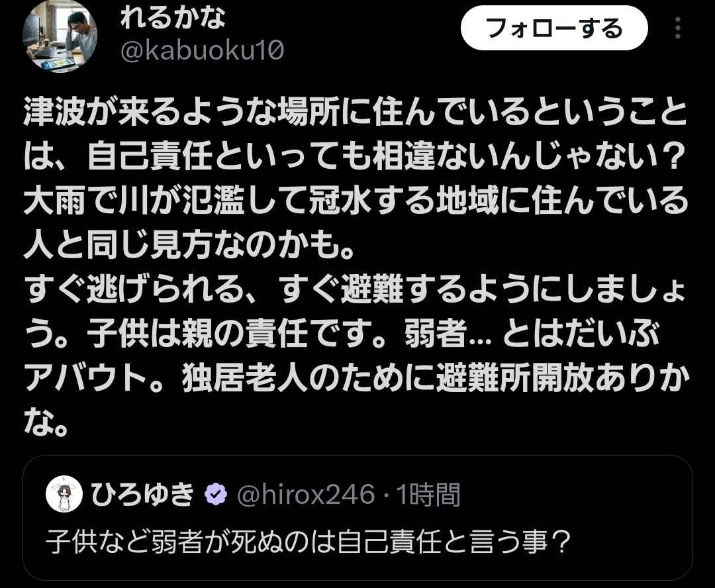This screenshot has height=588, width=715.
Task: Open the れるかな display name link
Action: pyautogui.click(x=173, y=18)
